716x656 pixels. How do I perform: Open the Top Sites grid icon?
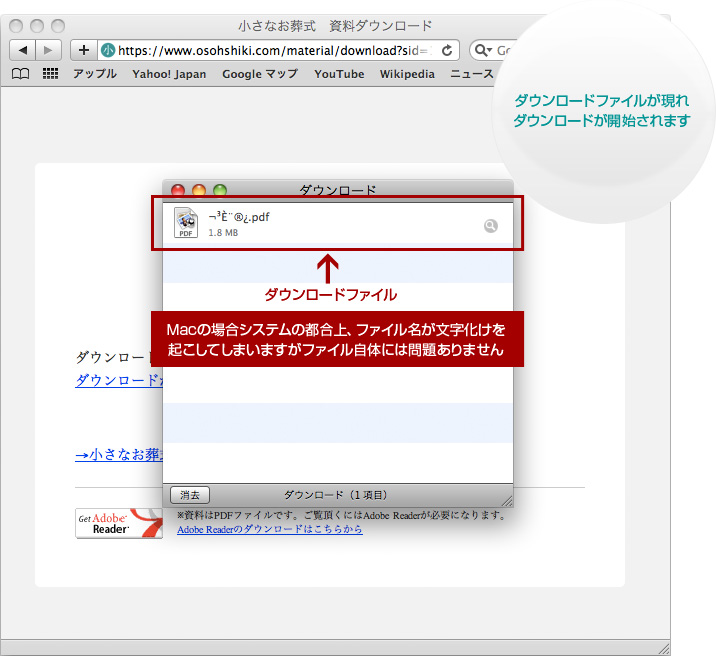pyautogui.click(x=50, y=73)
